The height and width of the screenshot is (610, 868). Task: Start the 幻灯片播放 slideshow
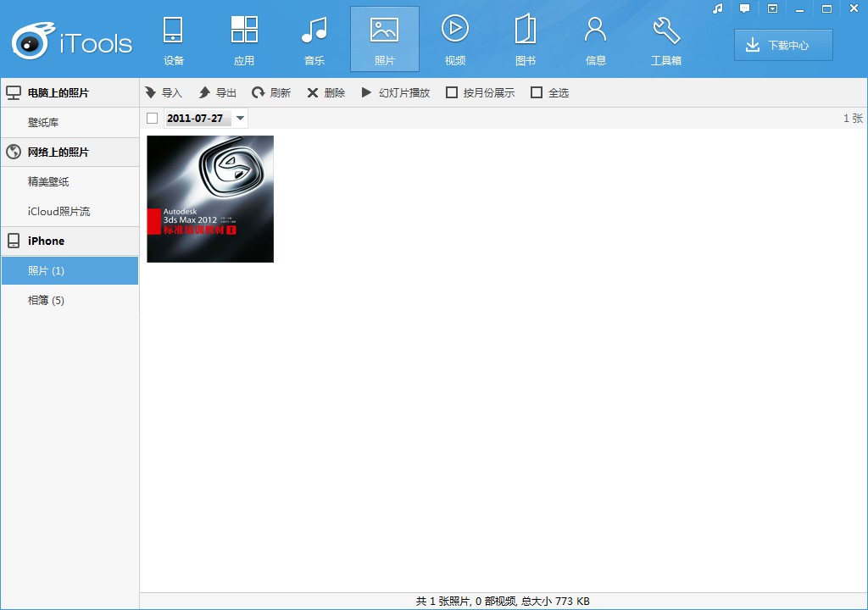[395, 92]
